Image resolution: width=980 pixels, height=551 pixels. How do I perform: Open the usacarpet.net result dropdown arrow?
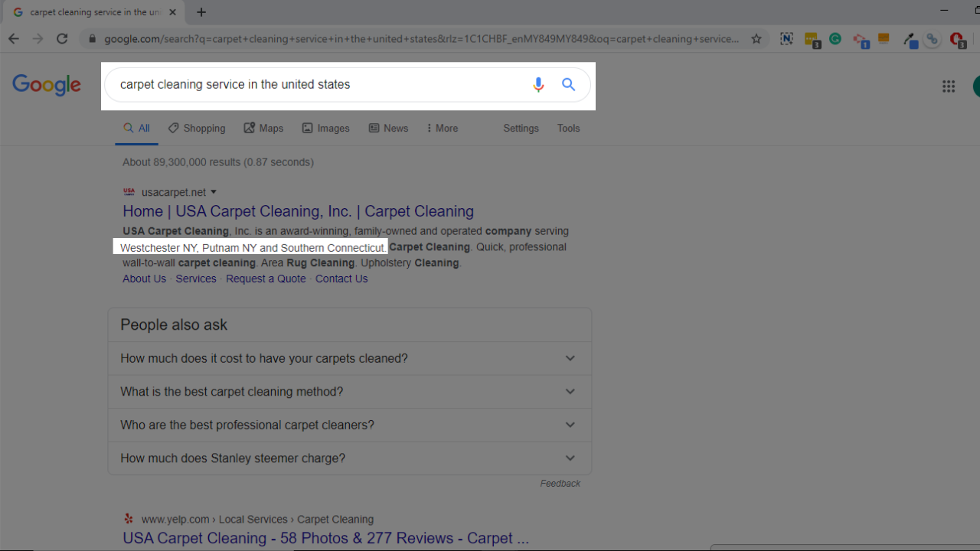pyautogui.click(x=214, y=192)
